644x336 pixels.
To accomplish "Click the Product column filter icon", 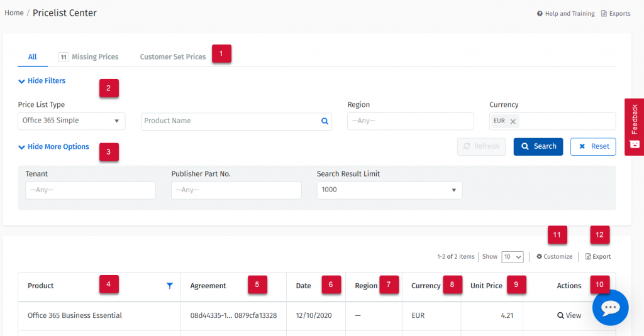I will tap(169, 286).
